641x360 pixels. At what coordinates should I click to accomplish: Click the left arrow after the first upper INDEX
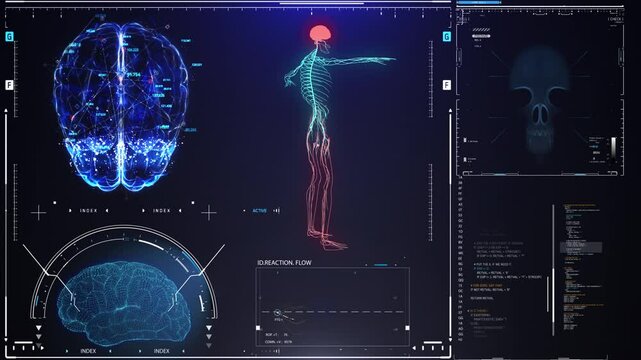107,211
